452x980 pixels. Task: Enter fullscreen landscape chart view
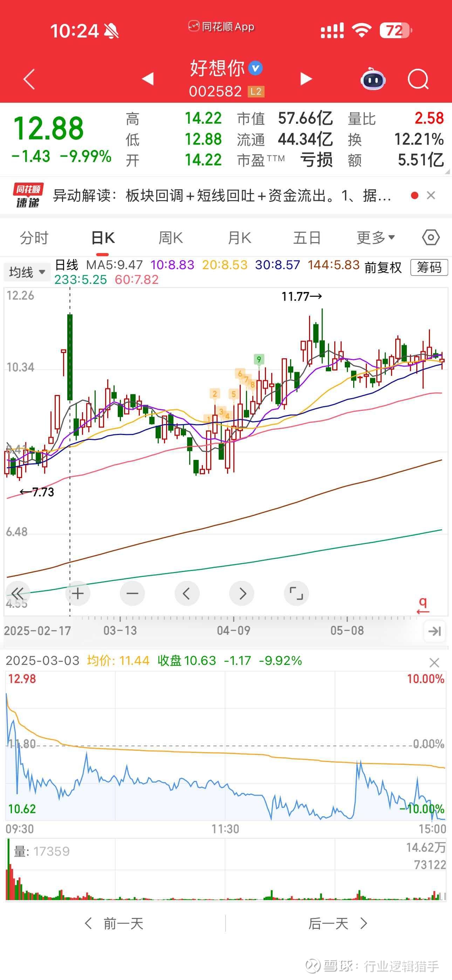[296, 593]
